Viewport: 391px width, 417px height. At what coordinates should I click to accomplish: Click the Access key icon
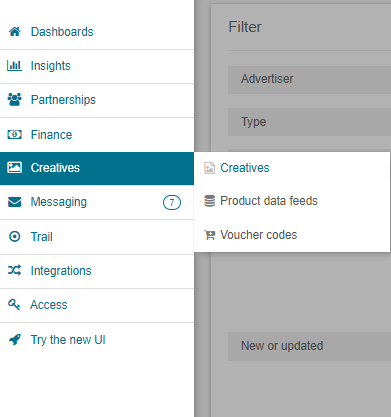click(14, 304)
